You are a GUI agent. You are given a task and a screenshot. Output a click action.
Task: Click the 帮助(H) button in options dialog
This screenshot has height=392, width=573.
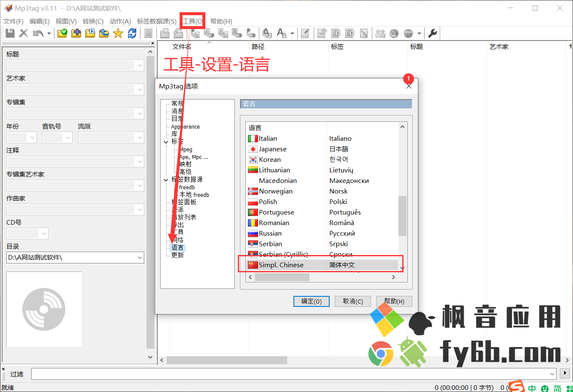coord(394,301)
